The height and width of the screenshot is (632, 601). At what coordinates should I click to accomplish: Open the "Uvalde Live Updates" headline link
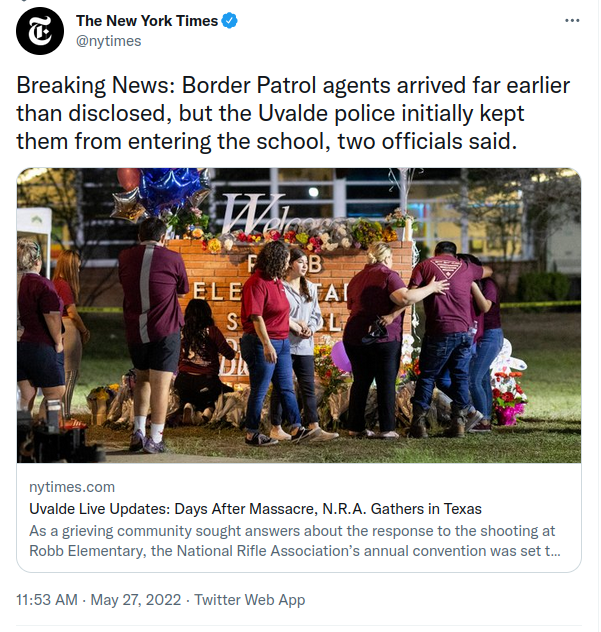(255, 509)
